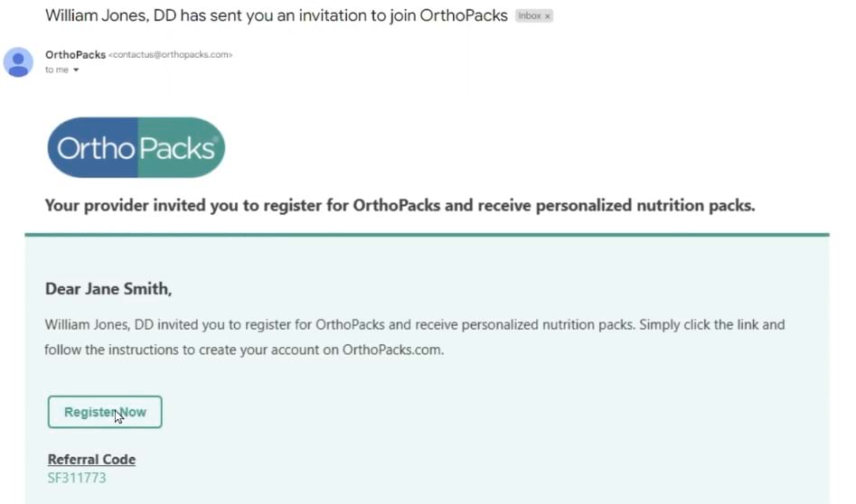Click the contactus@orthopacks.com sender address

[171, 55]
